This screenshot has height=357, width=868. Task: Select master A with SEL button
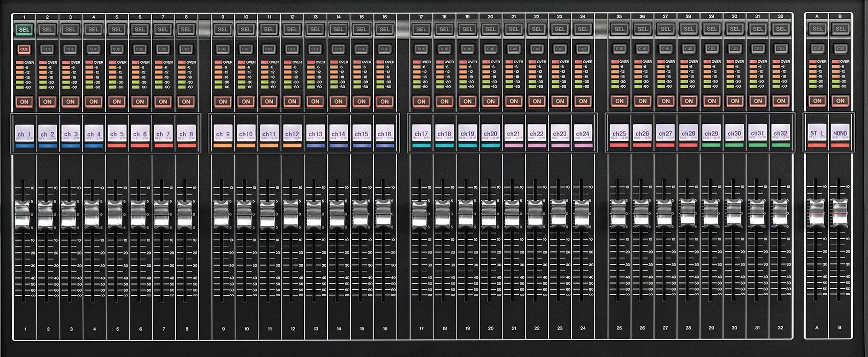point(817,29)
